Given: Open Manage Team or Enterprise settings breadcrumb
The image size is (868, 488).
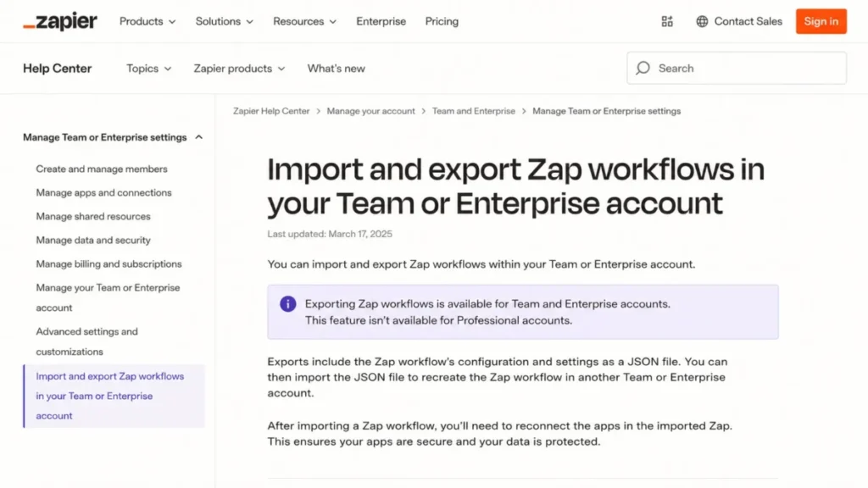Looking at the screenshot, I should [x=606, y=111].
